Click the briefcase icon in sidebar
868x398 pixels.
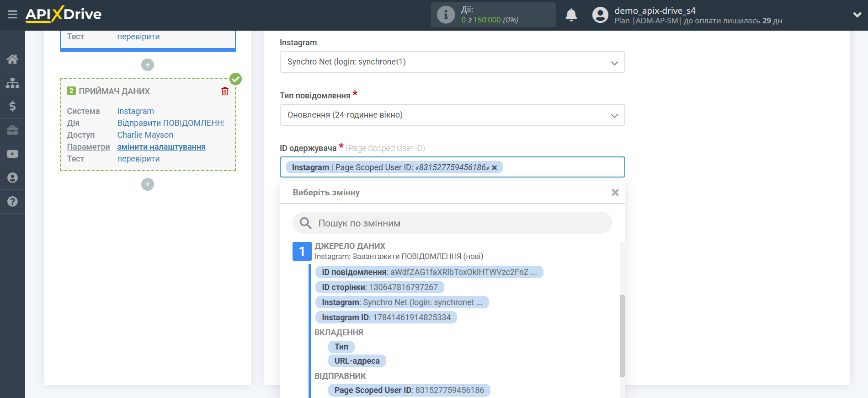12,130
